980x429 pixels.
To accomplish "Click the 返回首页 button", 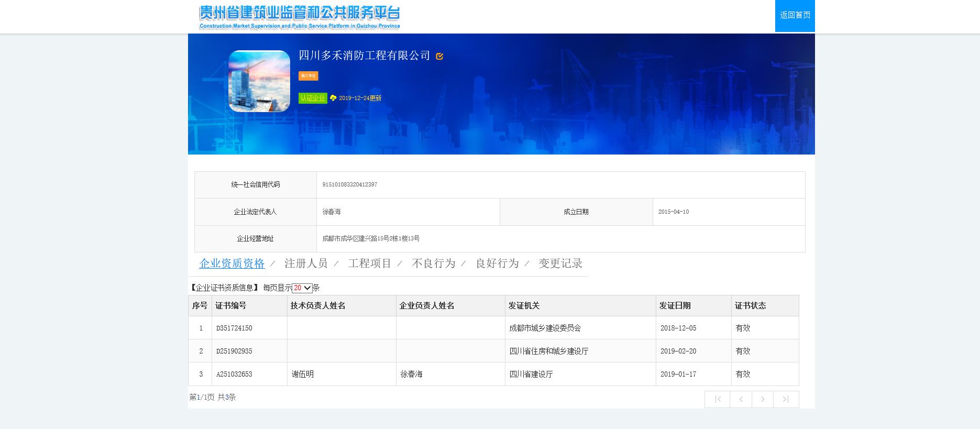I will click(795, 16).
